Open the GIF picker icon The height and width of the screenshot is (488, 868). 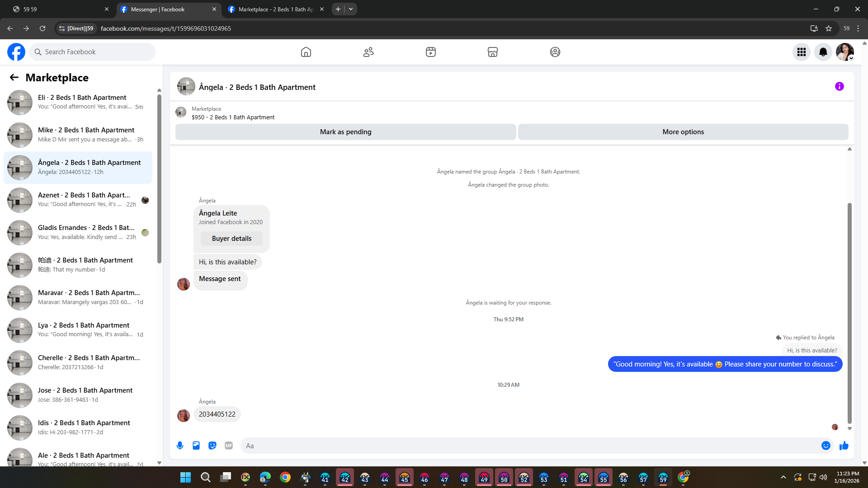(x=229, y=446)
